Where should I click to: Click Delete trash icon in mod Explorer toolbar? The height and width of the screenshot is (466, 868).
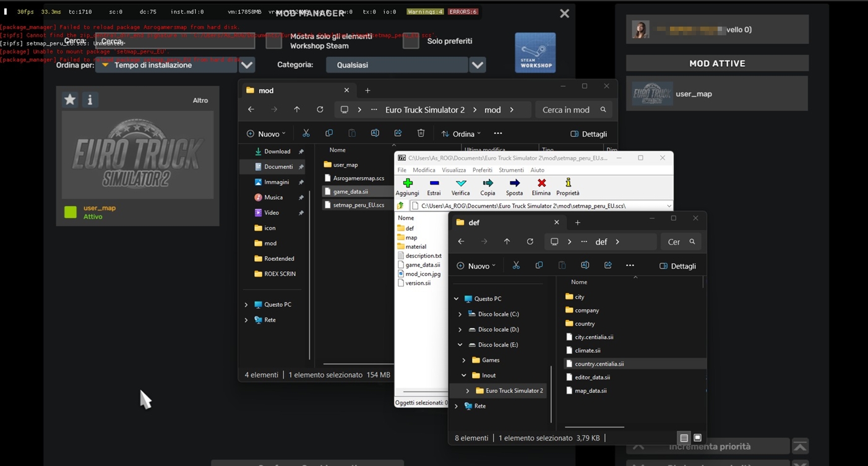pyautogui.click(x=421, y=134)
